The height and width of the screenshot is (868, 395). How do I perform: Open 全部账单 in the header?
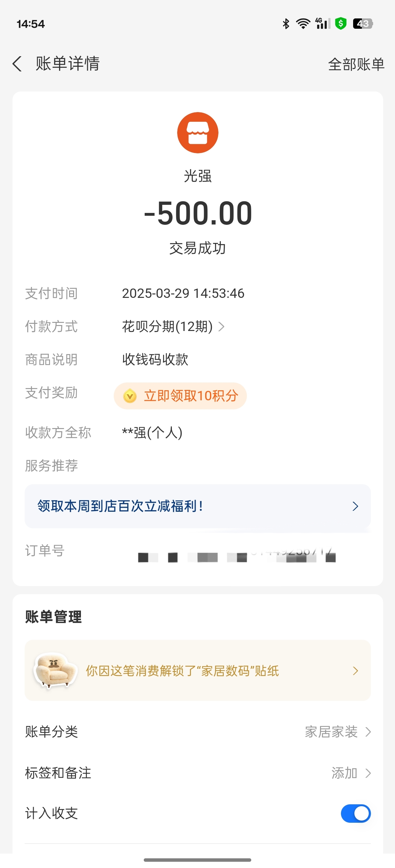[x=356, y=64]
